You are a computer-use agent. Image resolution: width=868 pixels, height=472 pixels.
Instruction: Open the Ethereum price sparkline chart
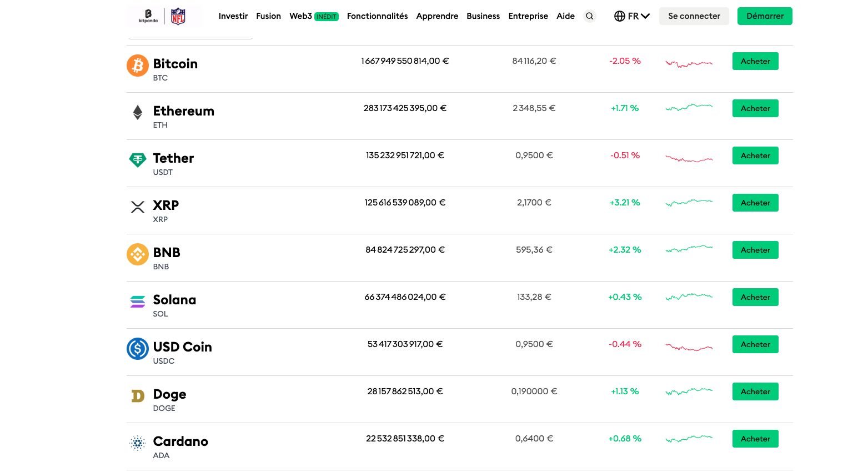[x=689, y=107]
